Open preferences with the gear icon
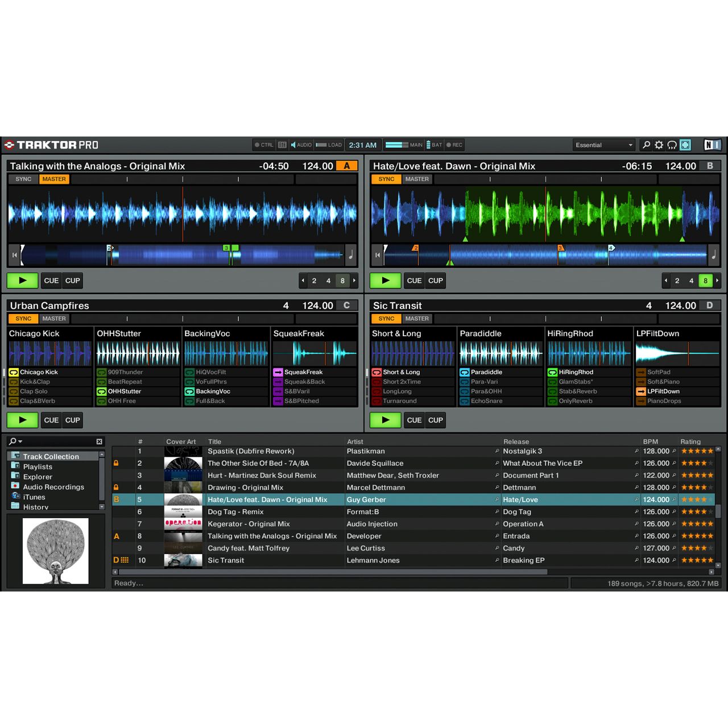 659,145
